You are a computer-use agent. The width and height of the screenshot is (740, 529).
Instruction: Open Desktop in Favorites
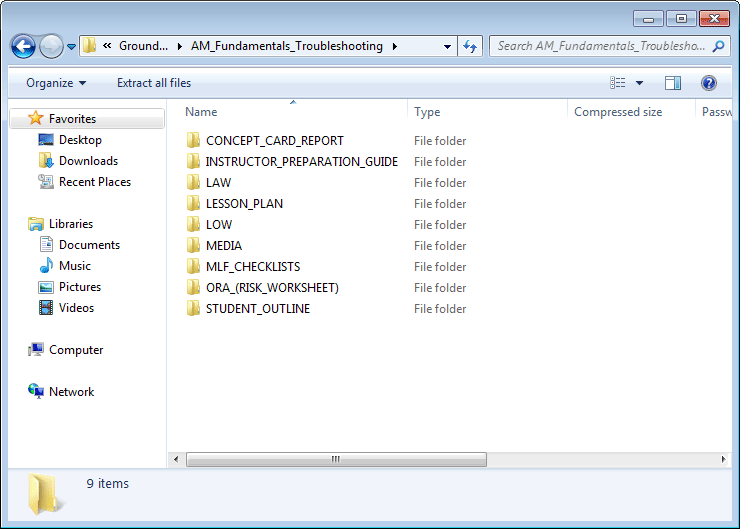pyautogui.click(x=80, y=140)
